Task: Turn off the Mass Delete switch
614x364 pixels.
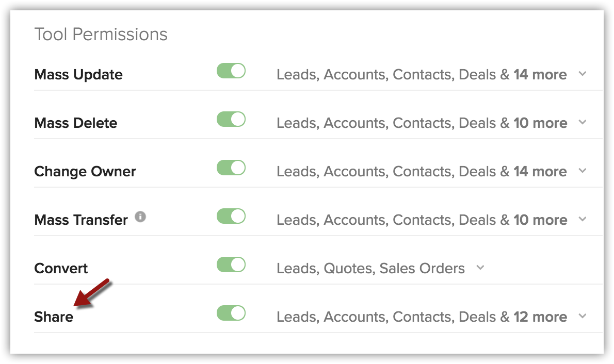Action: click(x=231, y=120)
